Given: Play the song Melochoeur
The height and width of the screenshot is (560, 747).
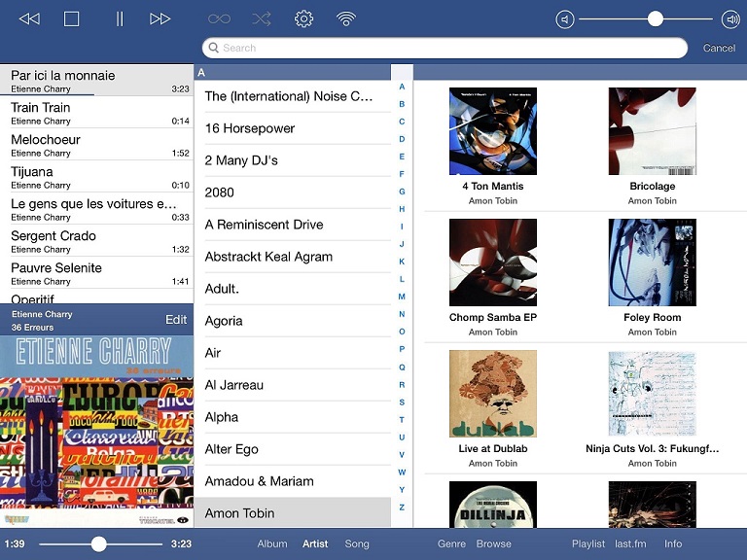Looking at the screenshot, I should (96, 145).
